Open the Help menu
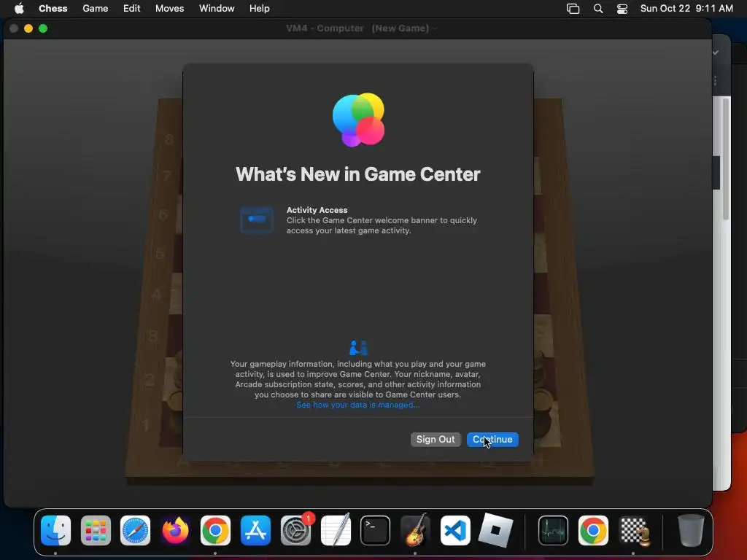The width and height of the screenshot is (747, 560). 259,9
